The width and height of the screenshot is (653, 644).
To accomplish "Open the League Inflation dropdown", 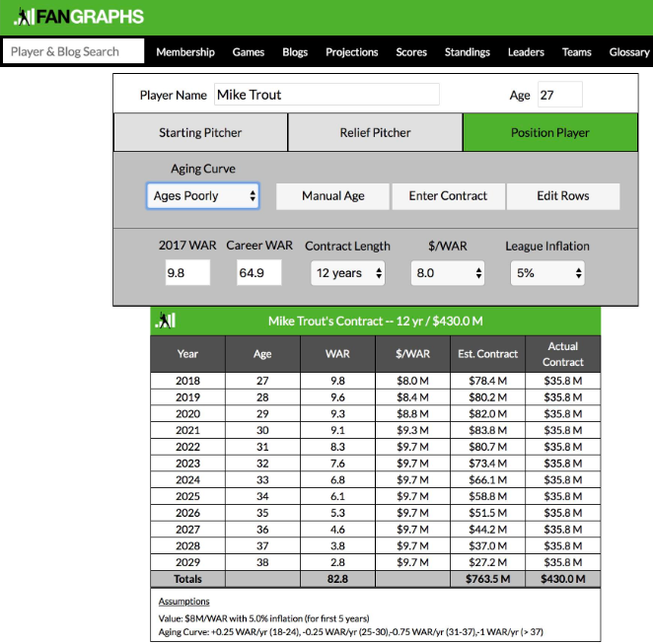I will pos(547,273).
